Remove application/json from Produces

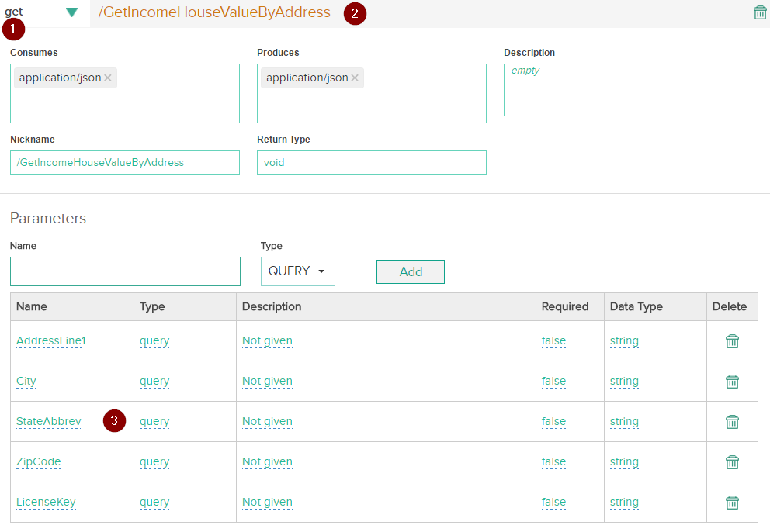[354, 78]
